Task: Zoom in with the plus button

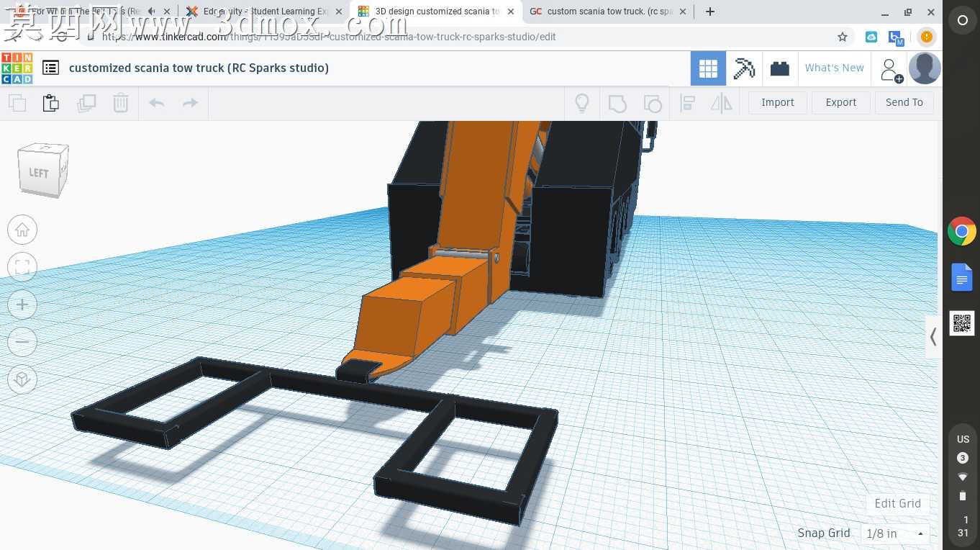Action: click(x=22, y=305)
